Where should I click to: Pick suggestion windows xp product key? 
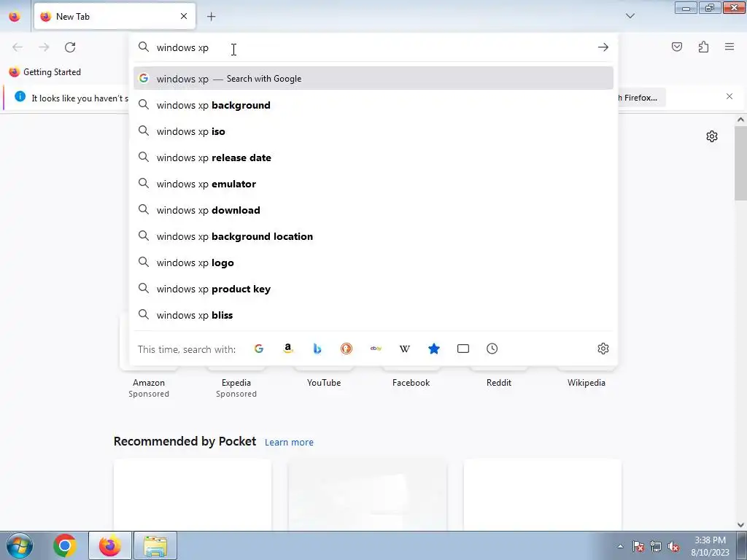(x=373, y=288)
